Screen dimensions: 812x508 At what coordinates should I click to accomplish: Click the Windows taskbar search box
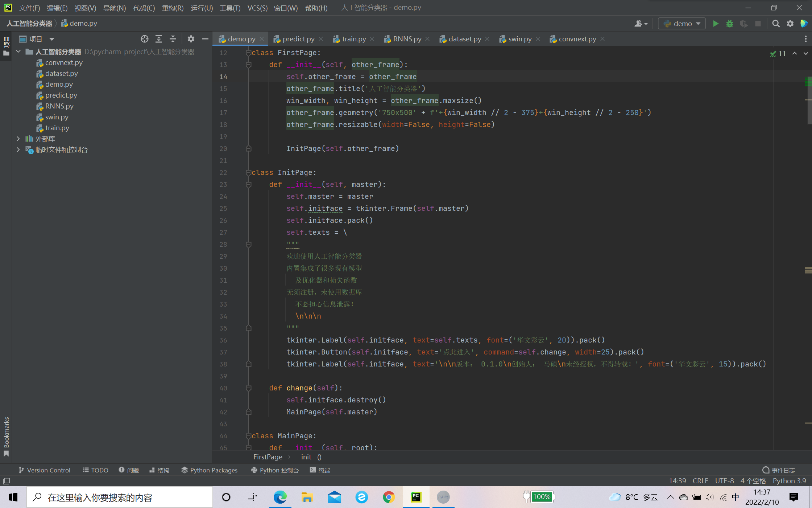pyautogui.click(x=120, y=497)
